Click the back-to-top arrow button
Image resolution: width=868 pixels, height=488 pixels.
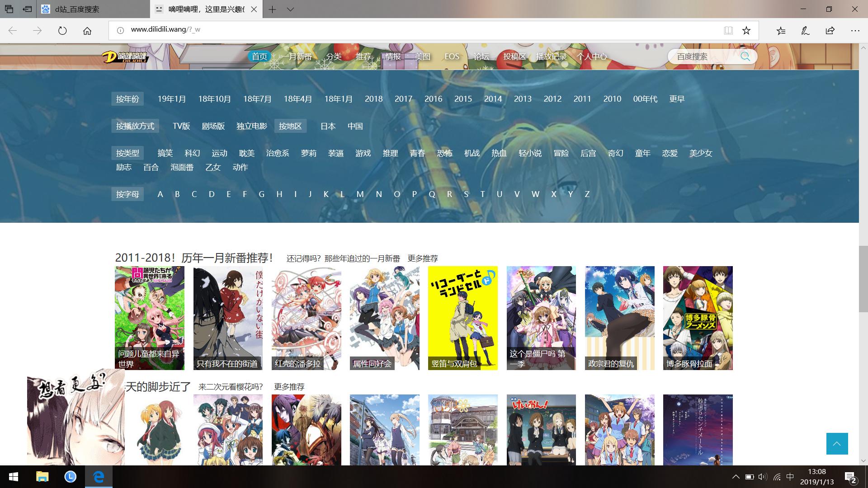tap(837, 444)
